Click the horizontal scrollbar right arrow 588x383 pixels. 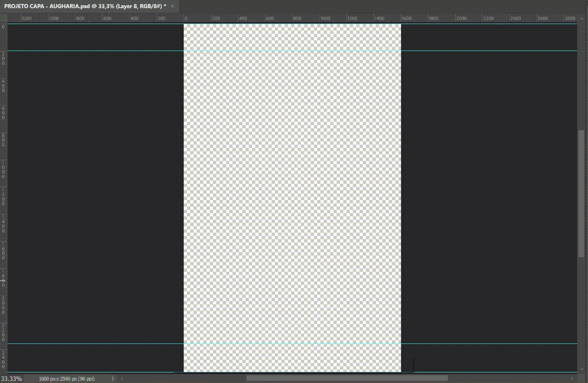tap(572, 379)
